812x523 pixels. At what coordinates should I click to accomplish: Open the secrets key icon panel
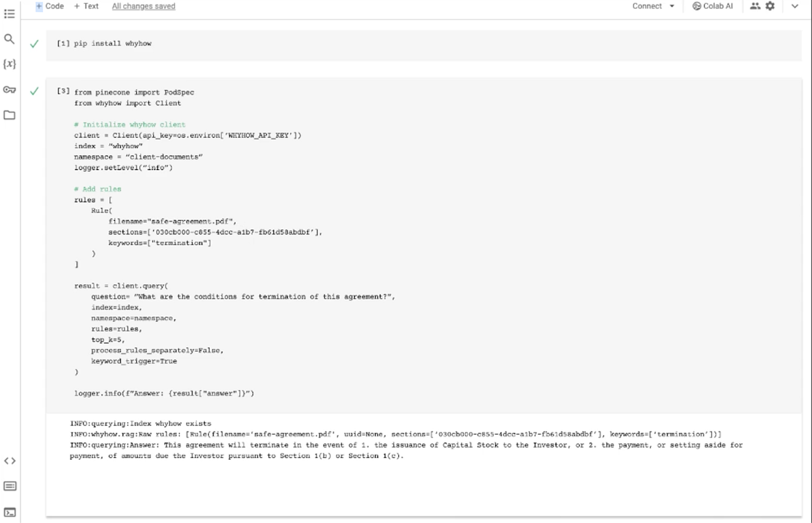click(x=9, y=89)
